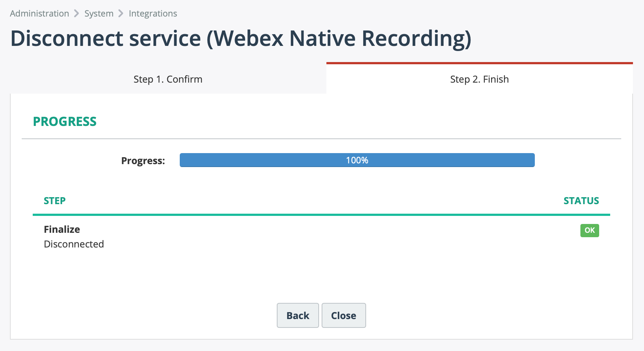Click the Progress: field label
This screenshot has width=644, height=351.
[143, 160]
